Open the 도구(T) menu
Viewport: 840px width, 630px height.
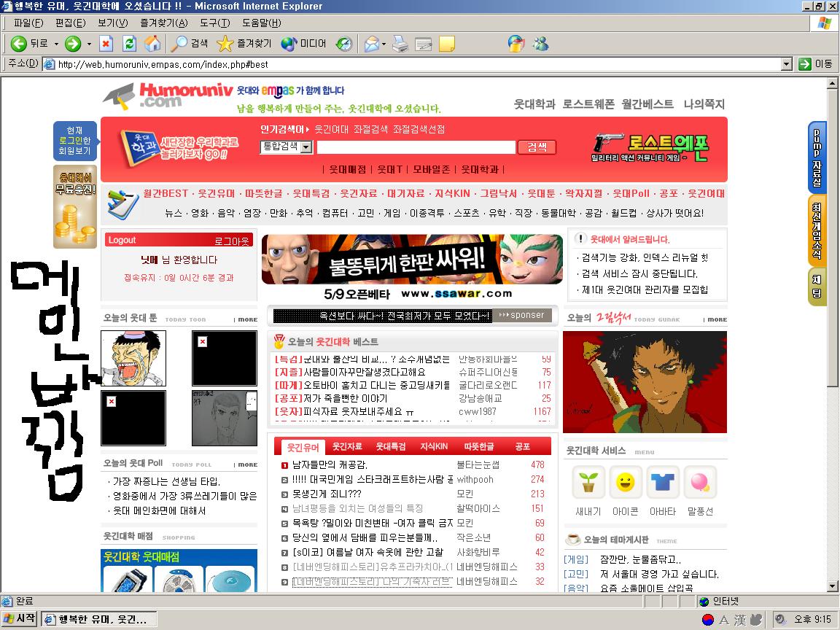(214, 23)
